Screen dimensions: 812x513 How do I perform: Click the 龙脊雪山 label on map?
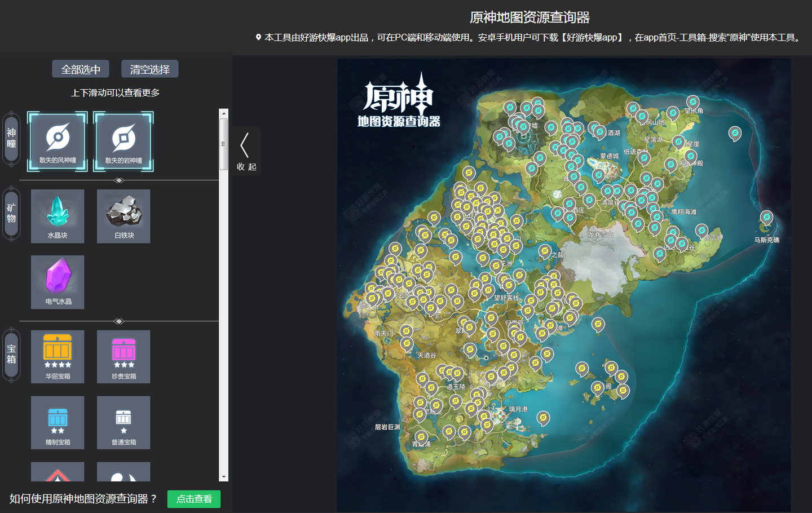(601, 234)
